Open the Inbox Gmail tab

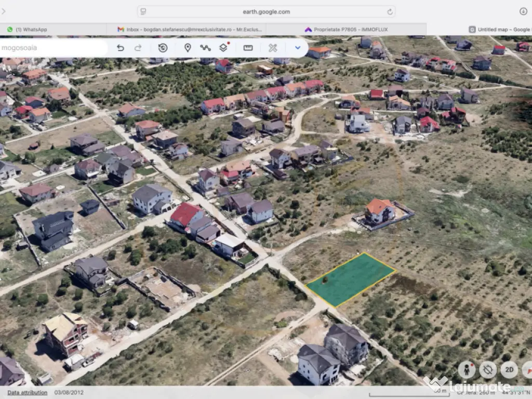(190, 30)
